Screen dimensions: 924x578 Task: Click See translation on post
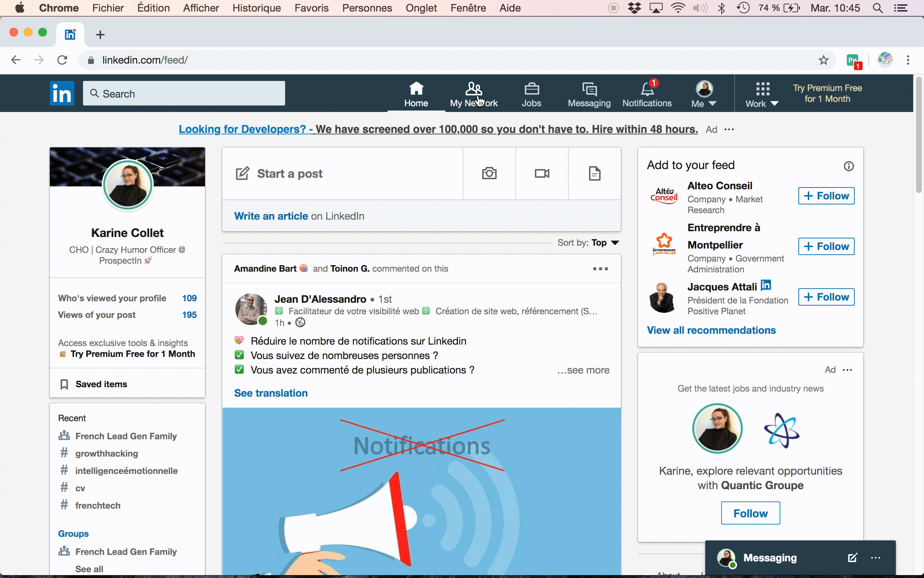pos(271,393)
